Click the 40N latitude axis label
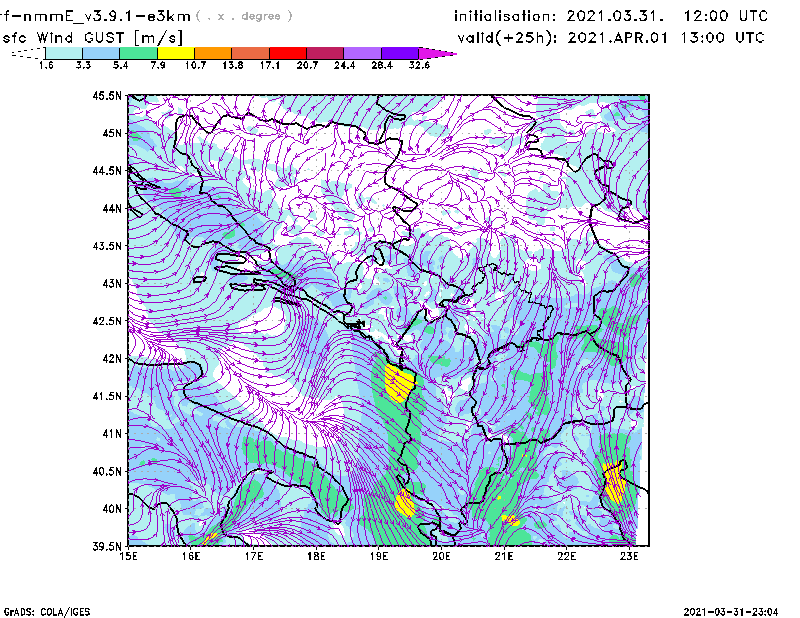This screenshot has height=618, width=800. click(x=112, y=509)
